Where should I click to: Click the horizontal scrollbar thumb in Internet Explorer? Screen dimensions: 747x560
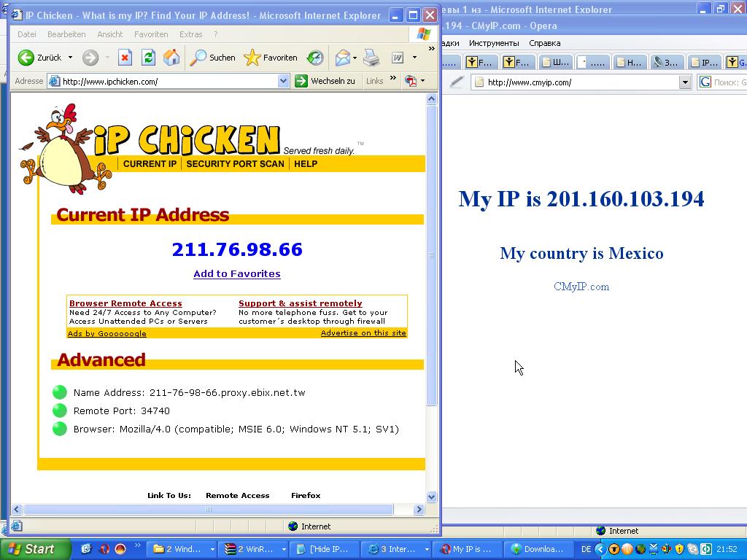(208, 509)
